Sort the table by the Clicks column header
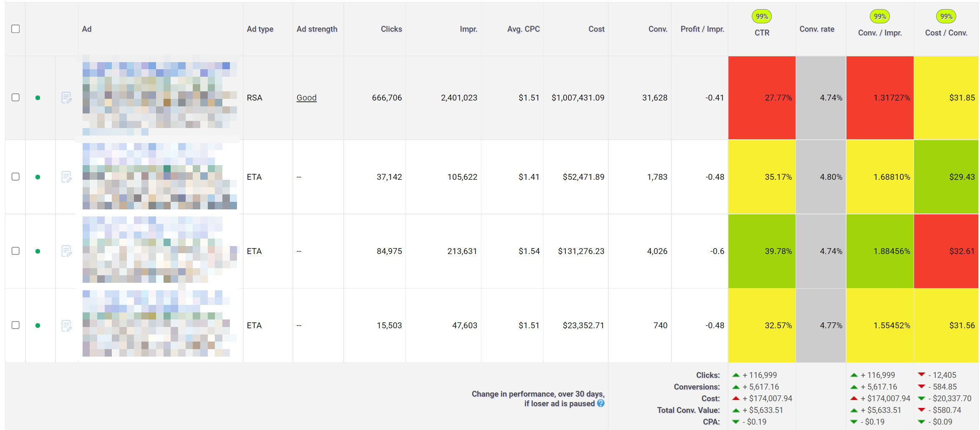 click(391, 29)
